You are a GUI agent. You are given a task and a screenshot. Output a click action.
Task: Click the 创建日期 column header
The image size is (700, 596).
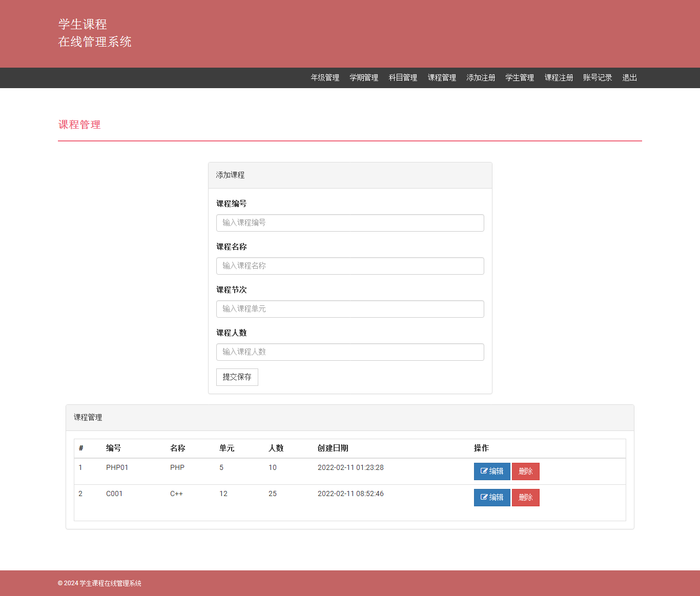[x=333, y=448]
